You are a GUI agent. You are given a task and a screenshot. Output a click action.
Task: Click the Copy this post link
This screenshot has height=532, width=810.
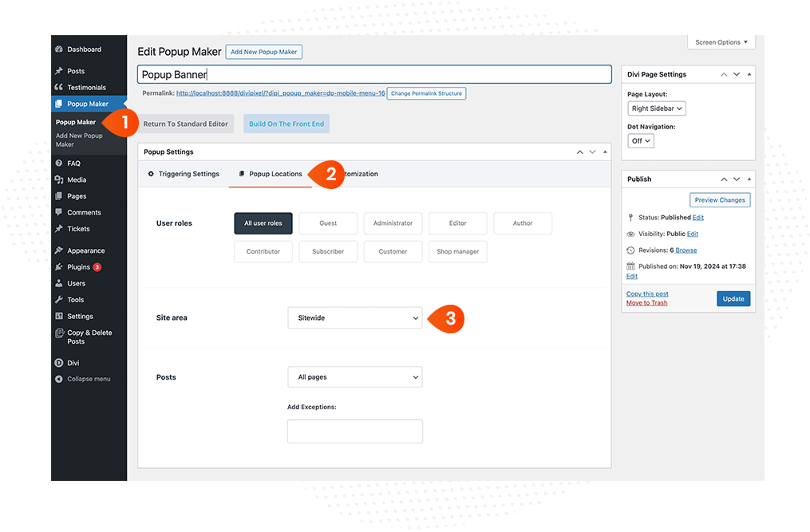[x=647, y=294]
